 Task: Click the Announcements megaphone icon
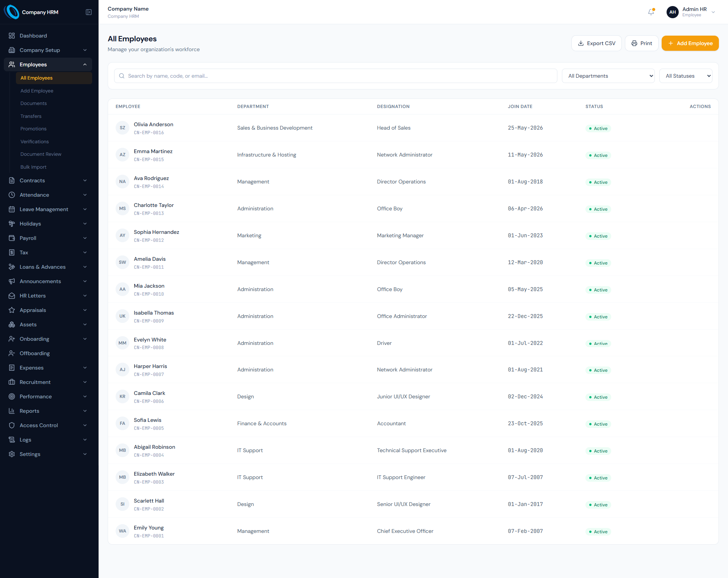point(12,281)
